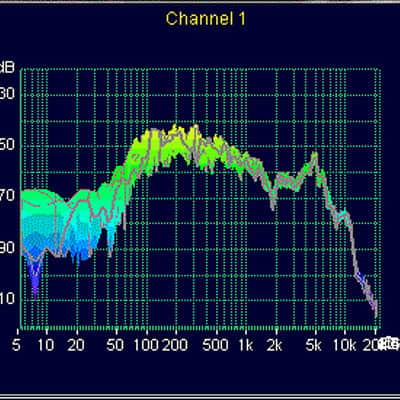Click the "10k" frequency axis label

click(x=345, y=345)
